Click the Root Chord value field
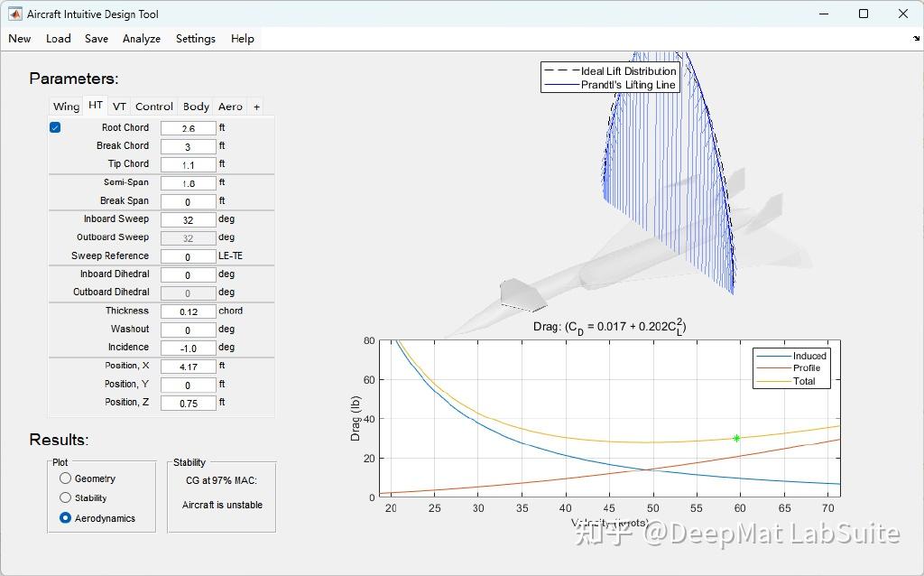 tap(188, 127)
